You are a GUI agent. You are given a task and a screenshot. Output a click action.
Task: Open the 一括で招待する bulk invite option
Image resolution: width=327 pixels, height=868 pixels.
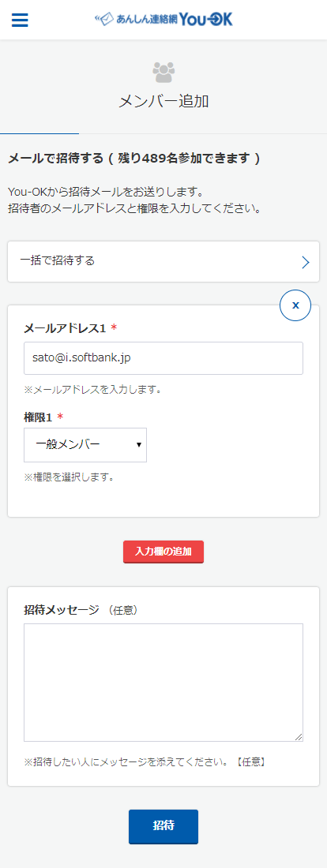click(x=163, y=261)
